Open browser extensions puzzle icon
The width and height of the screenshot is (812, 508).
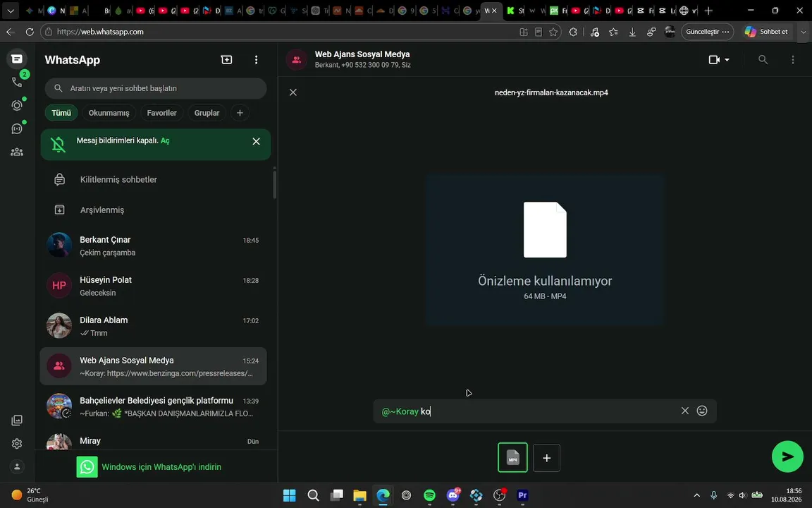point(573,32)
